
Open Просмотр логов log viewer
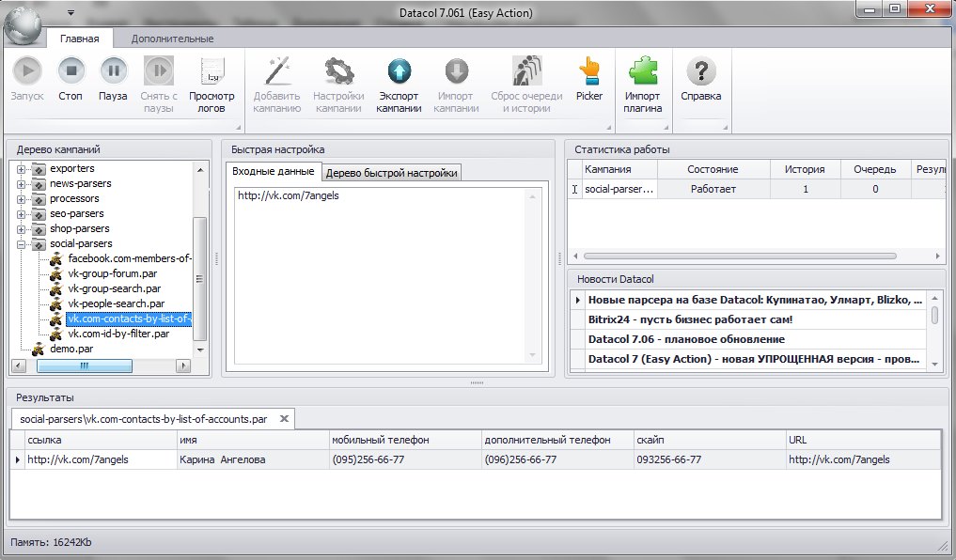point(212,71)
